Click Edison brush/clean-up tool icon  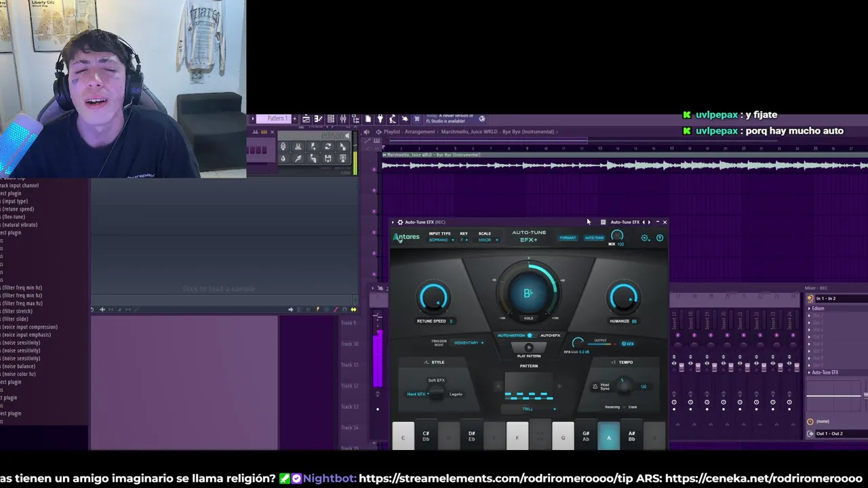[x=298, y=159]
